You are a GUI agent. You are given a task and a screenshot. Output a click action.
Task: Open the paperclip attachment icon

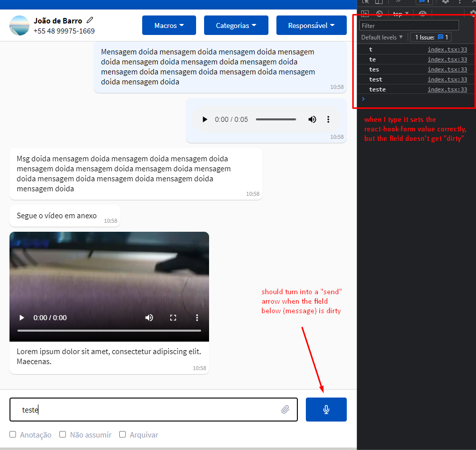coord(285,409)
